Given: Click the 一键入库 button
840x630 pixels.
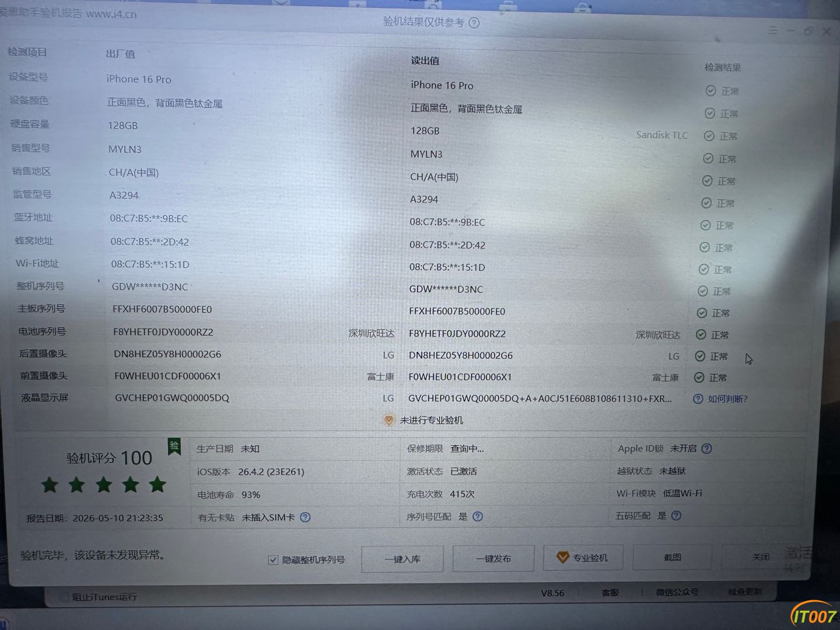Looking at the screenshot, I should coord(402,559).
